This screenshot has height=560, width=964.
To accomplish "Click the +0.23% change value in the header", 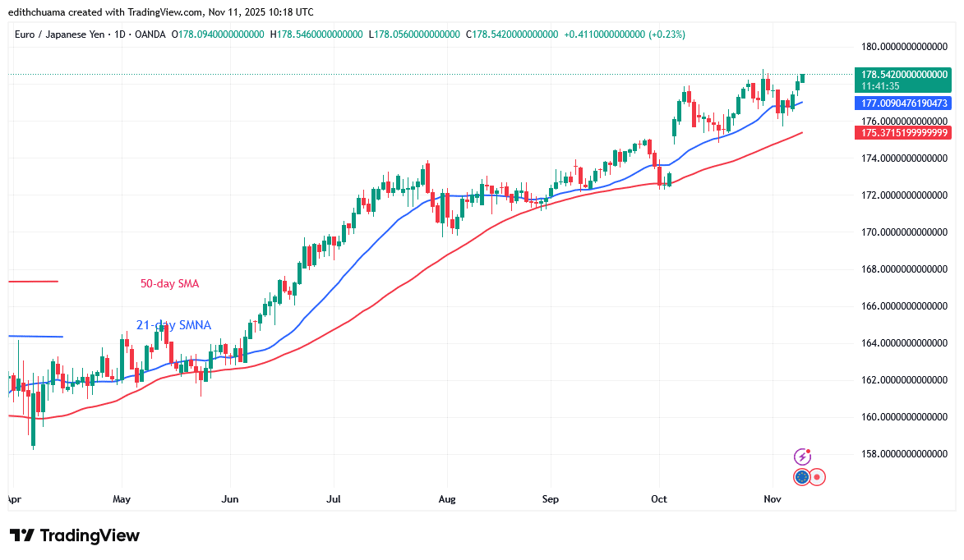I will (x=666, y=34).
